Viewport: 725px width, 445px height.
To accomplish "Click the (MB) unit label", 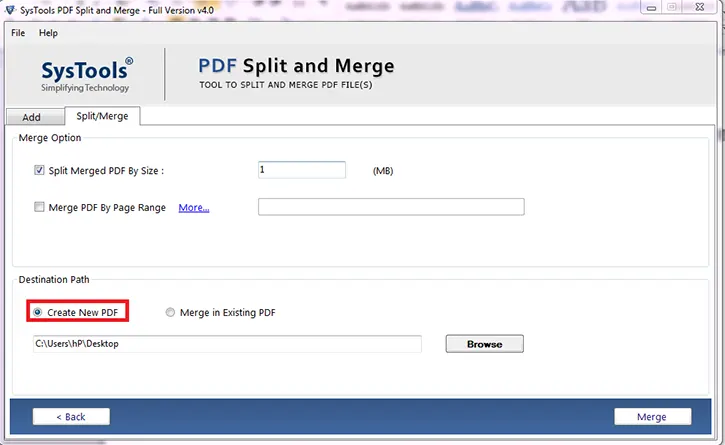I will [383, 171].
